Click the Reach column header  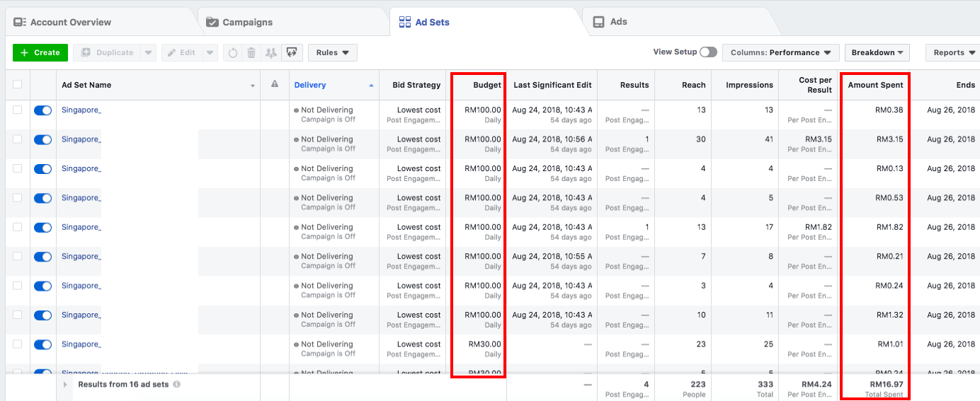pos(694,85)
